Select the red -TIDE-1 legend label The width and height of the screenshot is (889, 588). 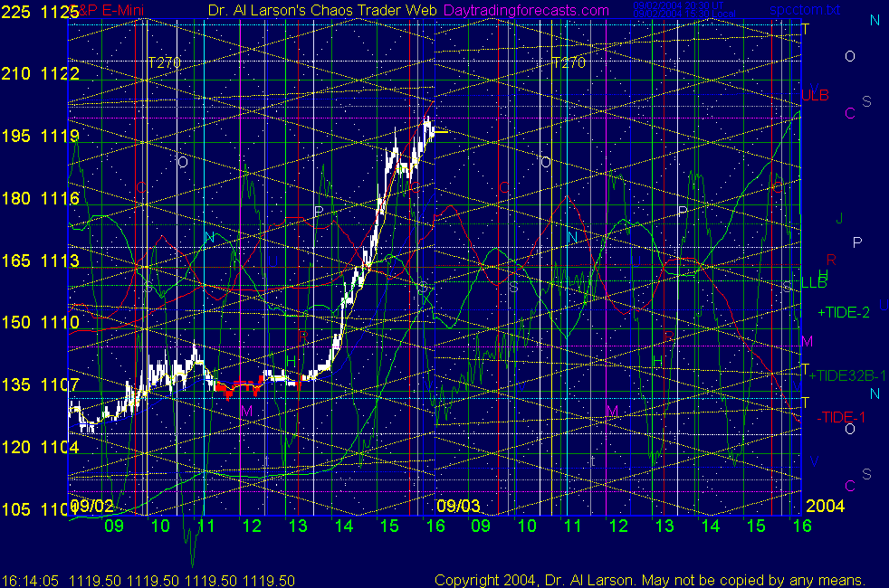[841, 418]
